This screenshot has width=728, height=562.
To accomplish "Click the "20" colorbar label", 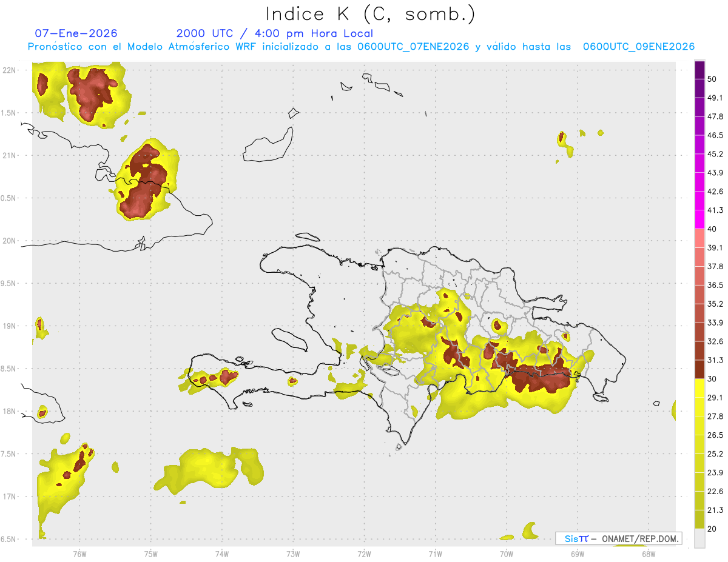I will click(x=712, y=529).
